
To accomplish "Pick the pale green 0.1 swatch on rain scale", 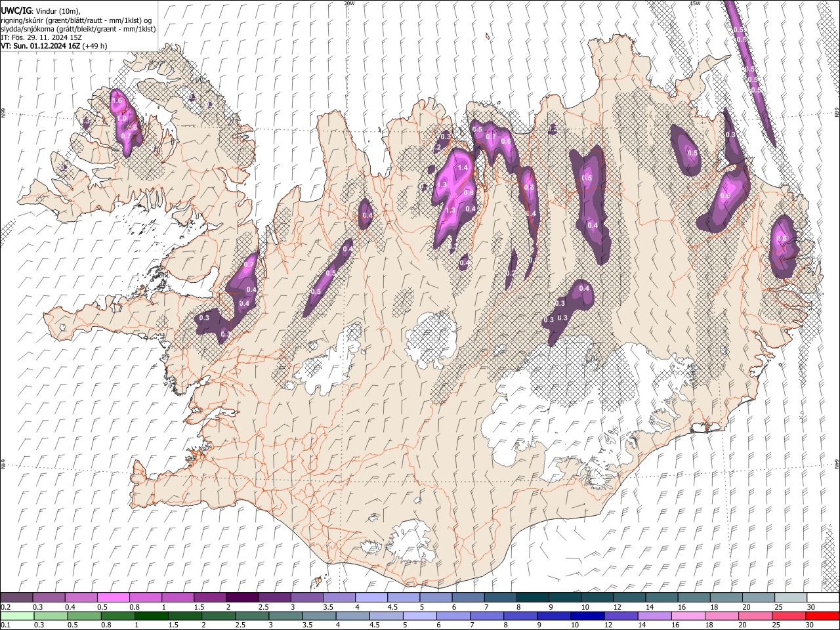I will click(x=17, y=616).
